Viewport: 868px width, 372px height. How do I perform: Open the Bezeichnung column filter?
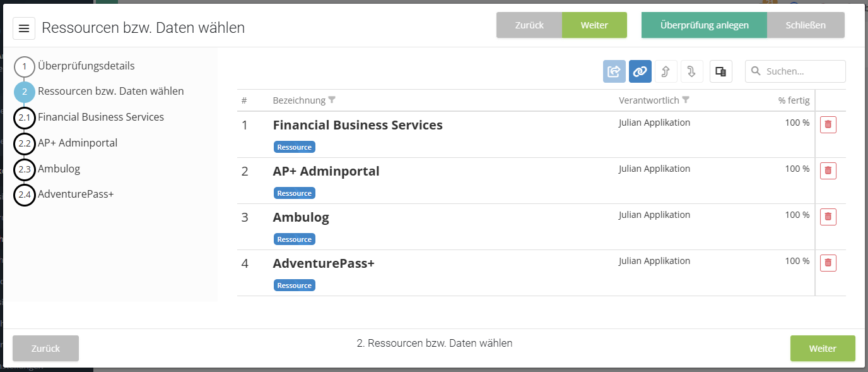tap(332, 100)
